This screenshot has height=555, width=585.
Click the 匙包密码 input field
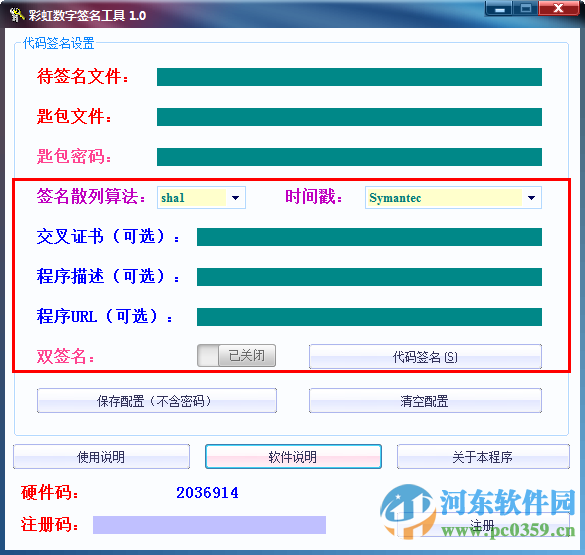[349, 157]
